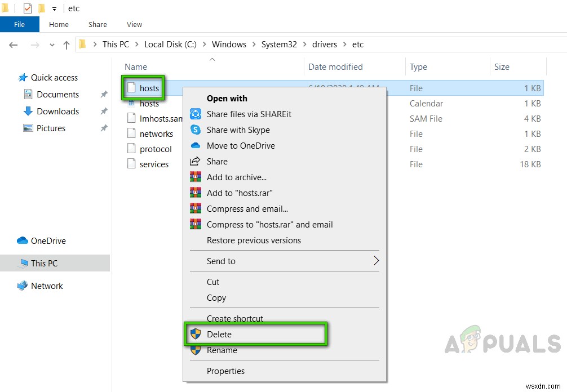Image resolution: width=567 pixels, height=392 pixels.
Task: Expand the chevron after Windows in address bar
Action: click(254, 44)
